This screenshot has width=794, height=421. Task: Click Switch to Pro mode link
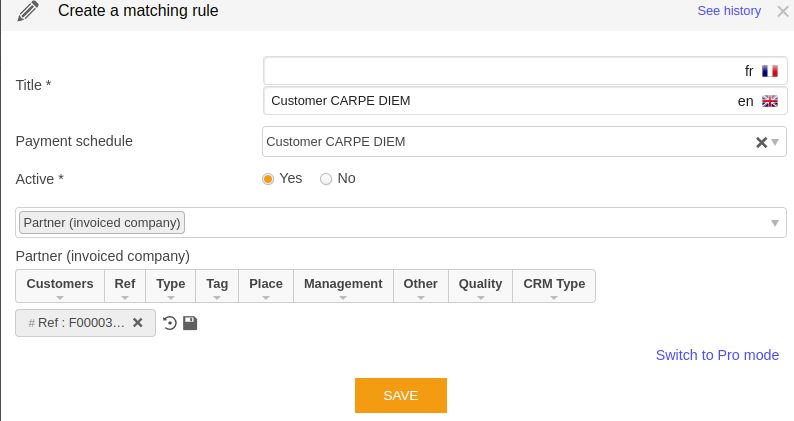[717, 355]
